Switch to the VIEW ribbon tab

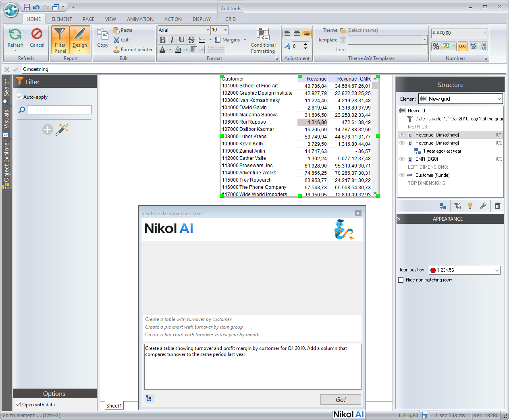[x=110, y=19]
